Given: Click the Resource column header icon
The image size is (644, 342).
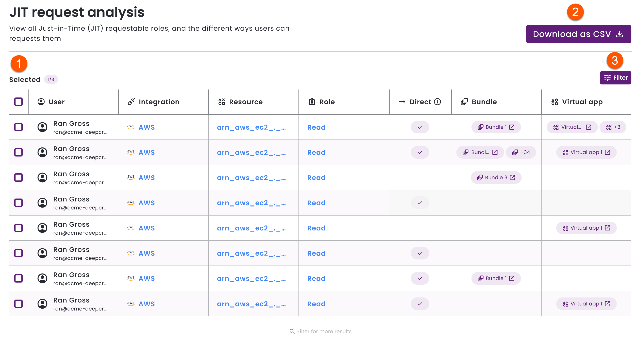Looking at the screenshot, I should click(x=221, y=102).
